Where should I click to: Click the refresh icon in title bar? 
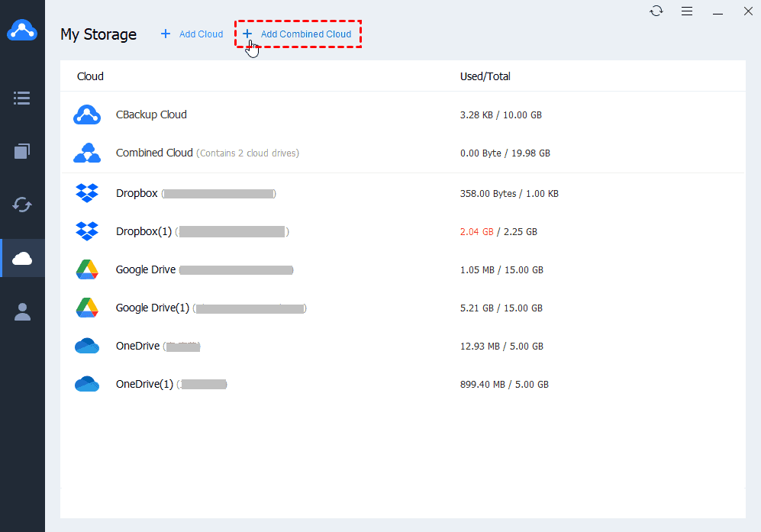tap(656, 11)
